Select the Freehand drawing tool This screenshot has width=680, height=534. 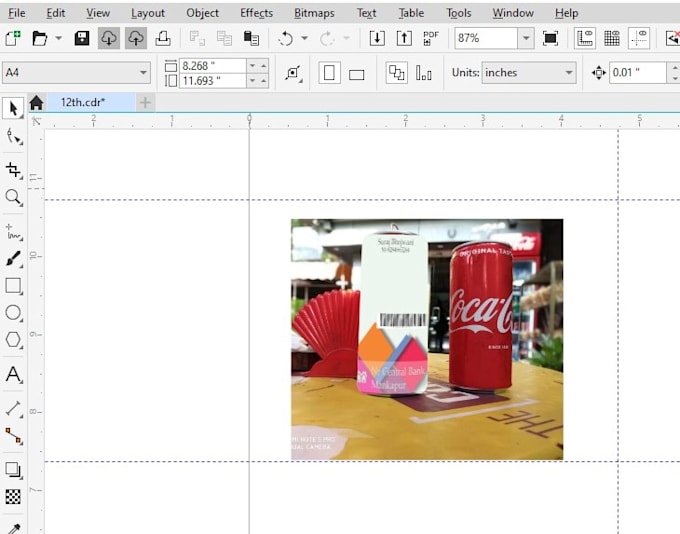click(x=13, y=233)
